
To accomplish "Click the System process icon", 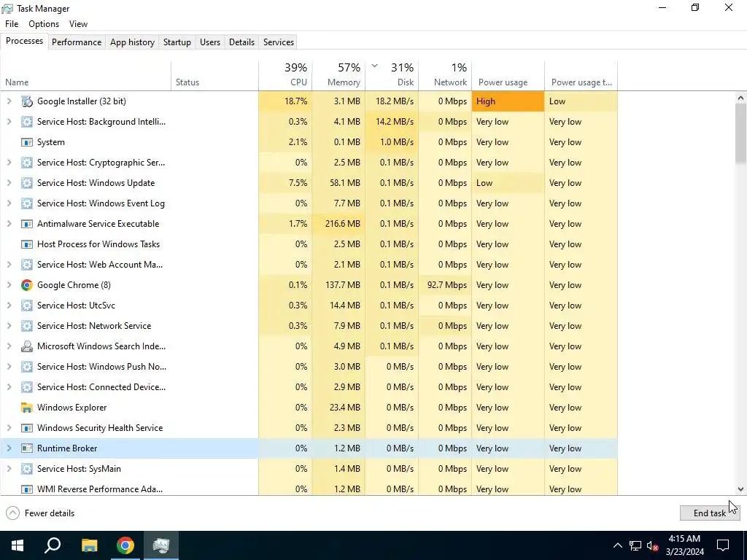I will click(27, 142).
